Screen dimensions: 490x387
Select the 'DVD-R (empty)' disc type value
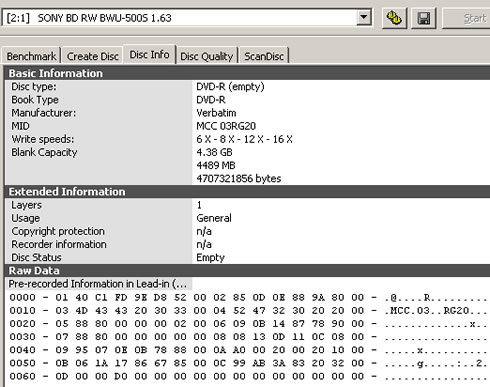pos(230,87)
